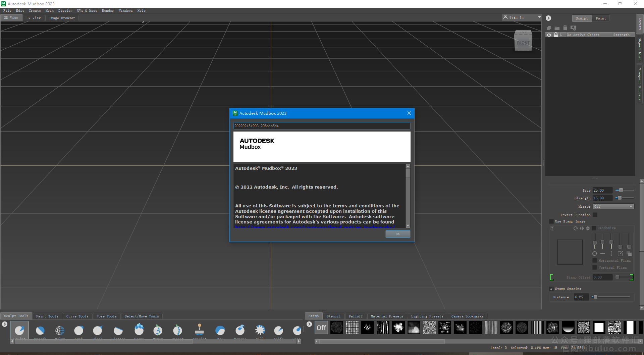Switch to the Paint Tools tab
Screen dimensions: 644x355
point(47,316)
